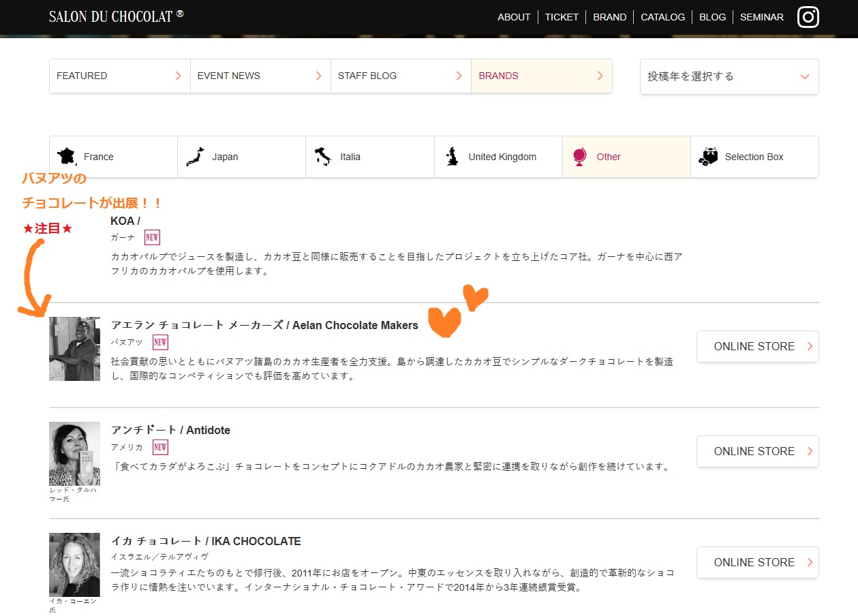The width and height of the screenshot is (858, 616).
Task: Click the Aelan description about バヌアツ諸島
Action: click(393, 369)
